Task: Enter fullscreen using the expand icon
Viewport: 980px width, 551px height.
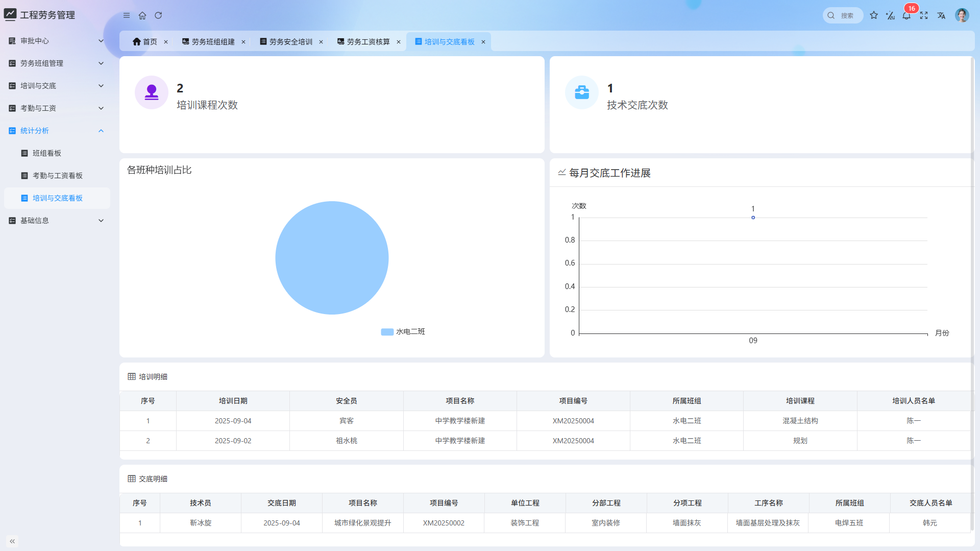Action: pos(924,16)
